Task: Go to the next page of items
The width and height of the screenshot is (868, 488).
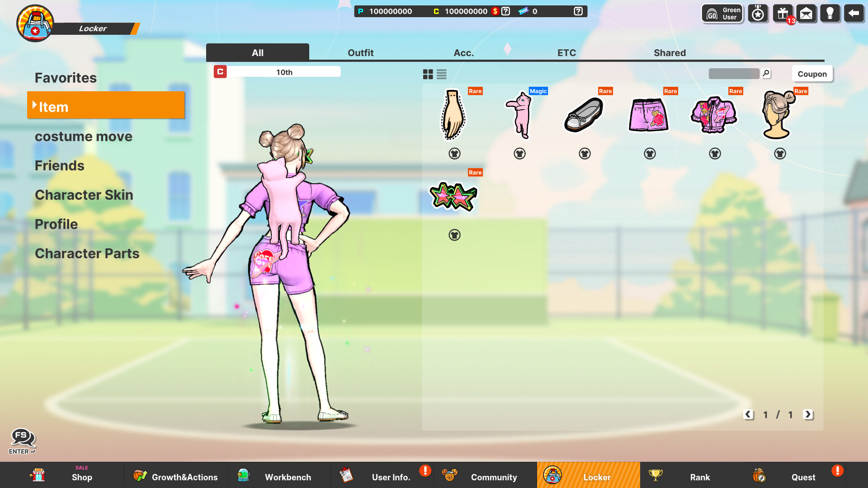Action: (808, 415)
